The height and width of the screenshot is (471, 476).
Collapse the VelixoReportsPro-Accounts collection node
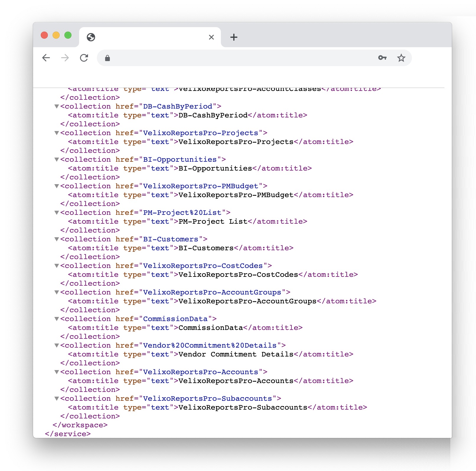(x=57, y=372)
